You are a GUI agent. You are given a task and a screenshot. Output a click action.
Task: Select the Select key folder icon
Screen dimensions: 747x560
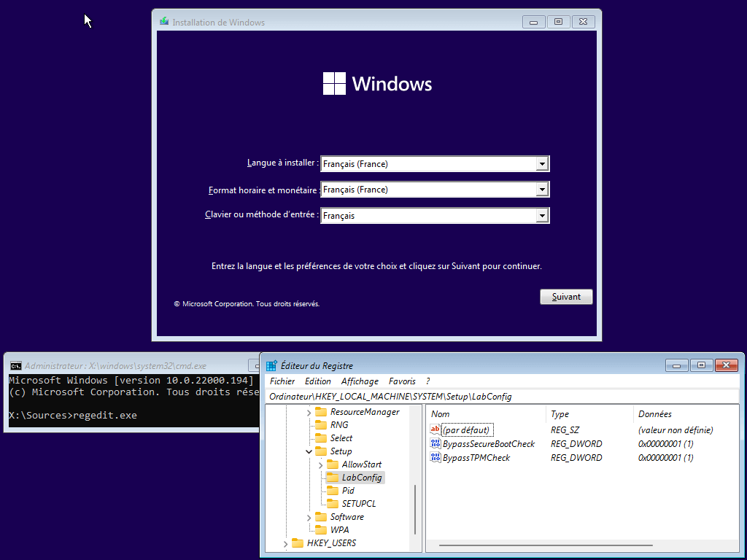tap(321, 438)
